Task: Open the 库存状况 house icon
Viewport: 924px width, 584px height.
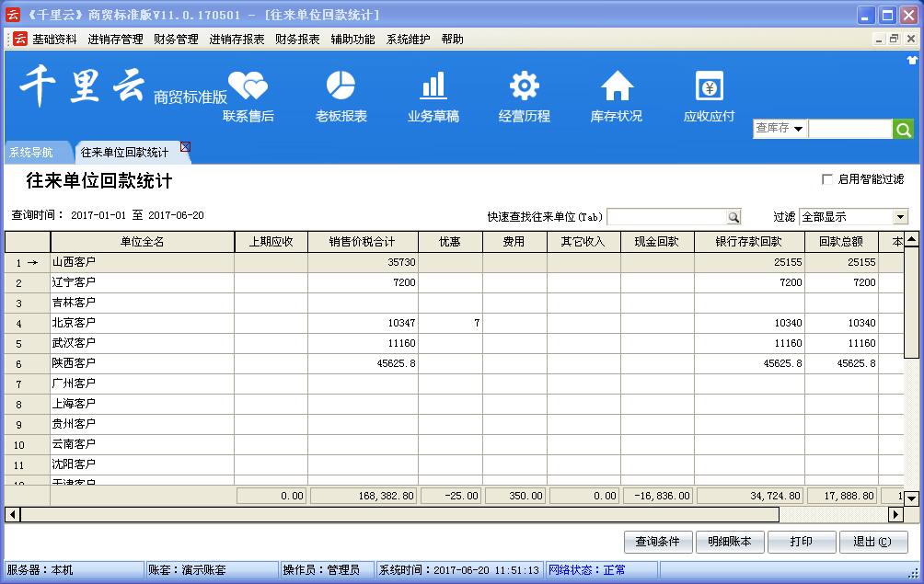Action: tap(617, 86)
